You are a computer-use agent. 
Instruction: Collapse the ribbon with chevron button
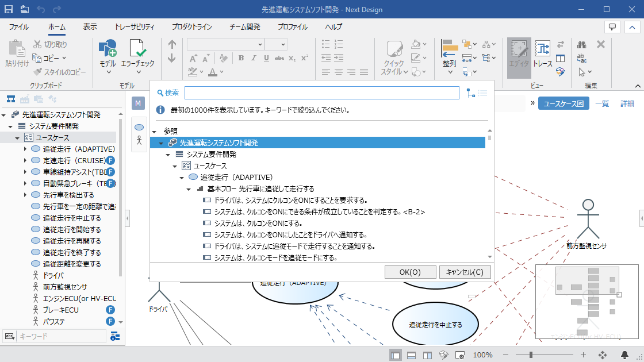632,27
